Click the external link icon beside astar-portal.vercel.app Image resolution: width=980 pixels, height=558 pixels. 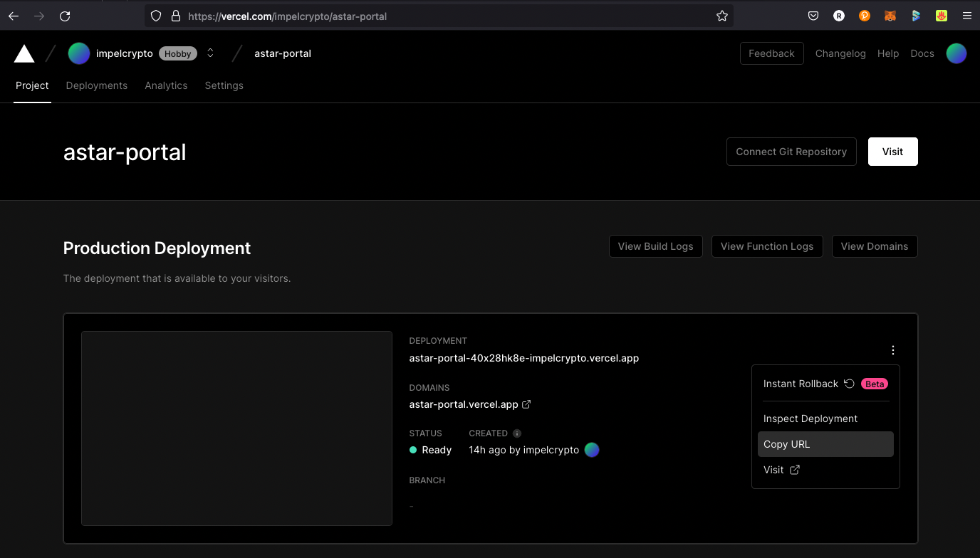526,404
